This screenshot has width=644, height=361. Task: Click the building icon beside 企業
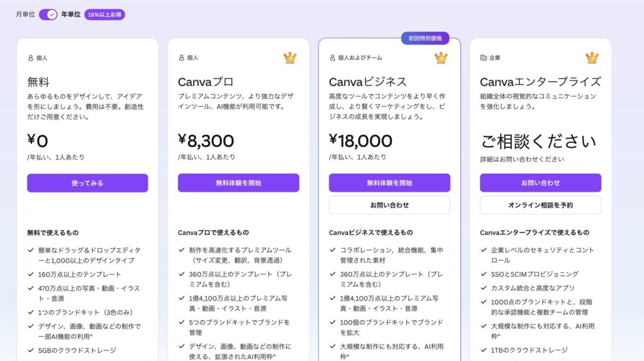[484, 58]
